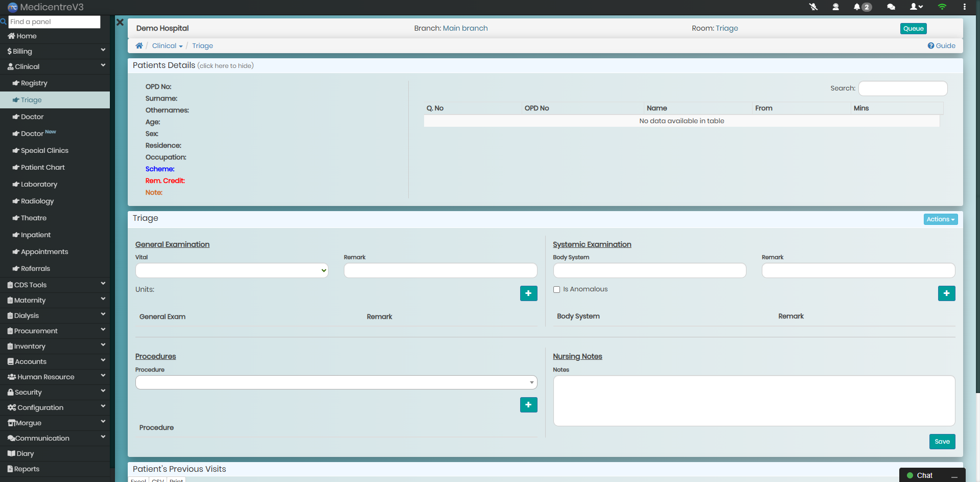Add general examination vital with plus button

click(528, 293)
